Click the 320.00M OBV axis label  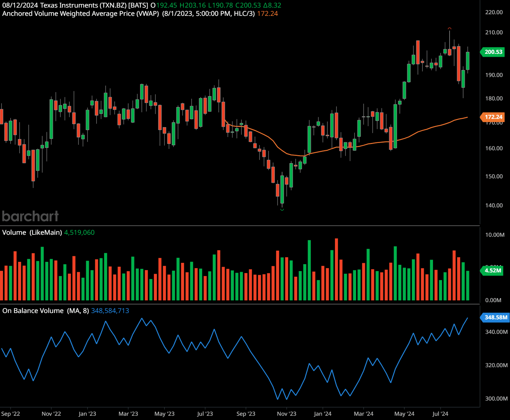pyautogui.click(x=496, y=365)
